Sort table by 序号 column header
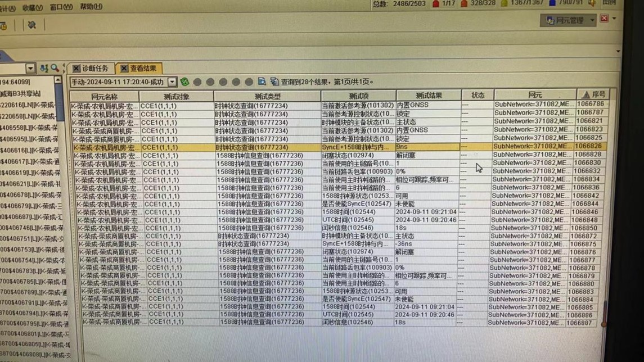The width and height of the screenshot is (644, 362). point(593,95)
